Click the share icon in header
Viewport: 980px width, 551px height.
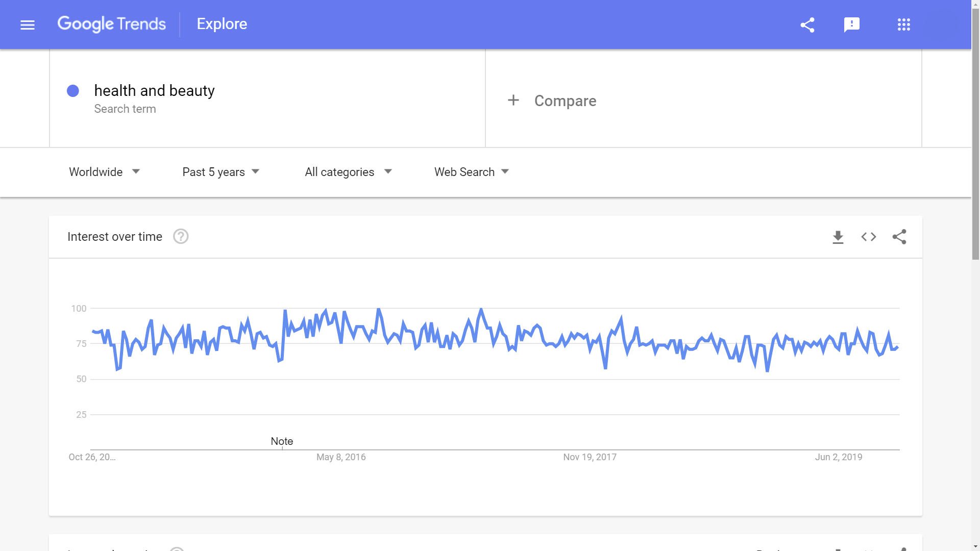pyautogui.click(x=807, y=24)
